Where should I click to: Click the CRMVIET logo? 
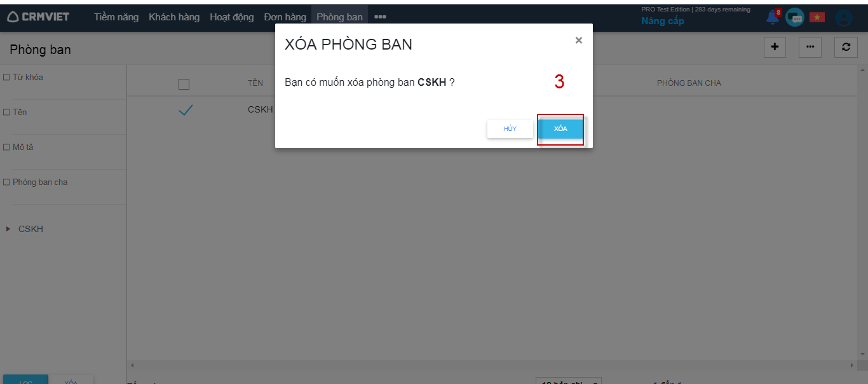[39, 17]
